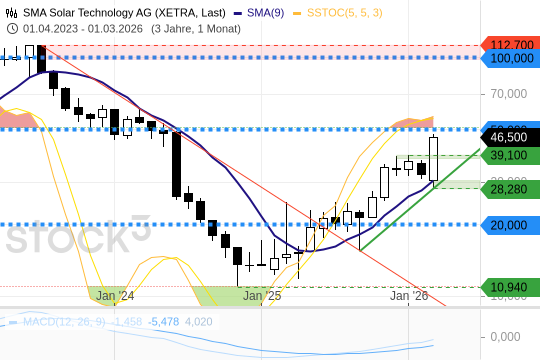Click the 70,000 axis value

(x=509, y=94)
